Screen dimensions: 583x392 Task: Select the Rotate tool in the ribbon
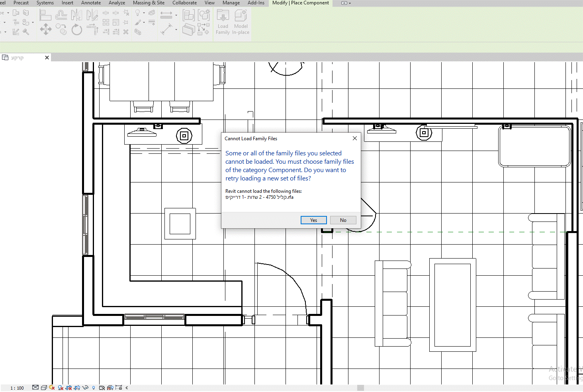pyautogui.click(x=77, y=29)
